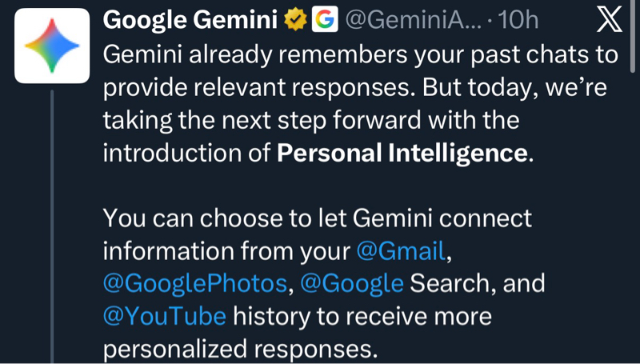Viewport: 640px width, 364px height.
Task: Follow the @Gmail mention link
Action: point(399,251)
